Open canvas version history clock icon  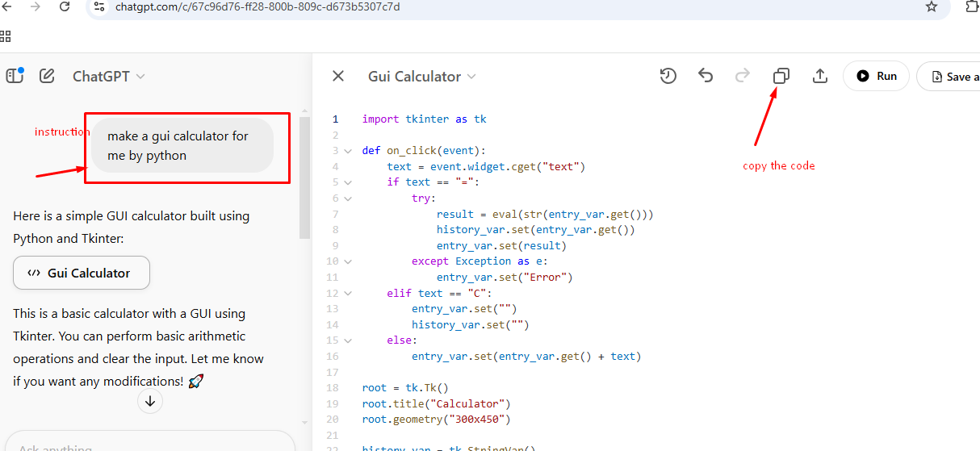[668, 76]
